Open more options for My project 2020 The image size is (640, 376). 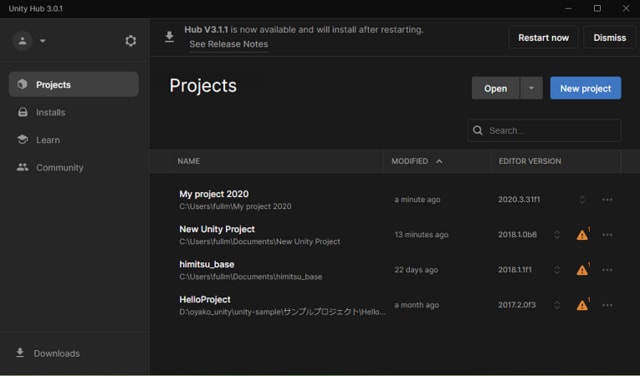[x=607, y=200]
